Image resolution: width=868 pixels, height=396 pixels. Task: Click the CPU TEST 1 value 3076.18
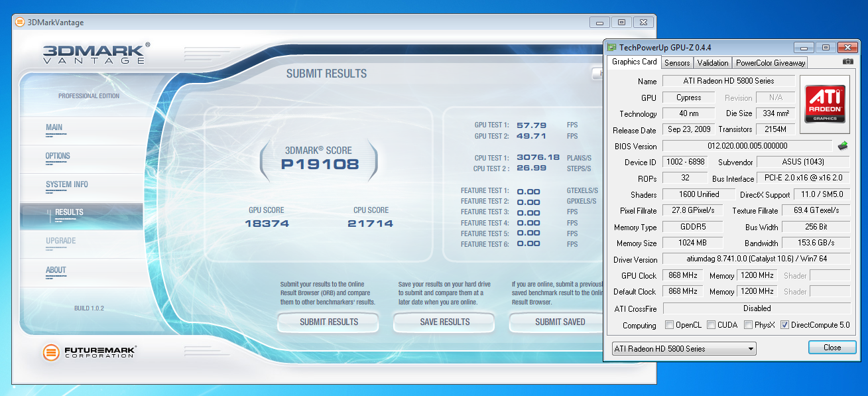(x=538, y=158)
